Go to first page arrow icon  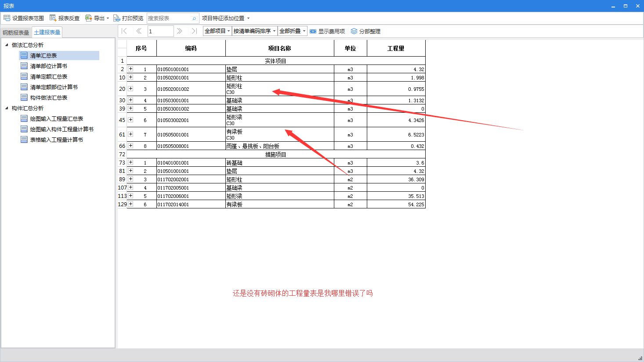pyautogui.click(x=124, y=31)
